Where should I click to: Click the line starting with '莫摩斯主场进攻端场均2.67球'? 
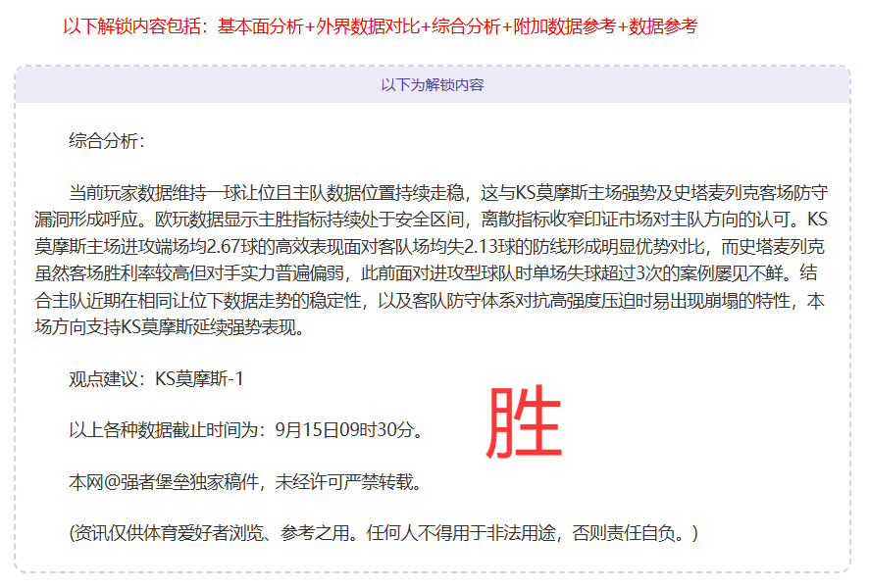[x=430, y=246]
